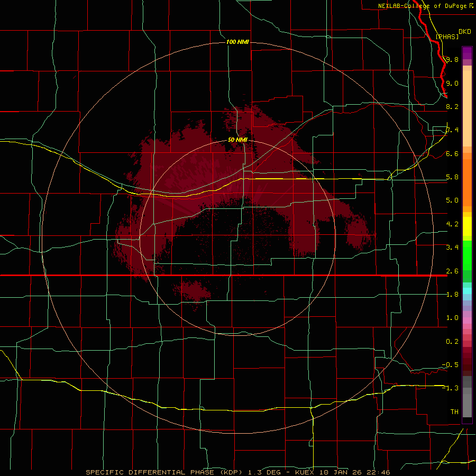Click the bright green segment of color bar
The width and height of the screenshot is (476, 476).
tap(467, 256)
